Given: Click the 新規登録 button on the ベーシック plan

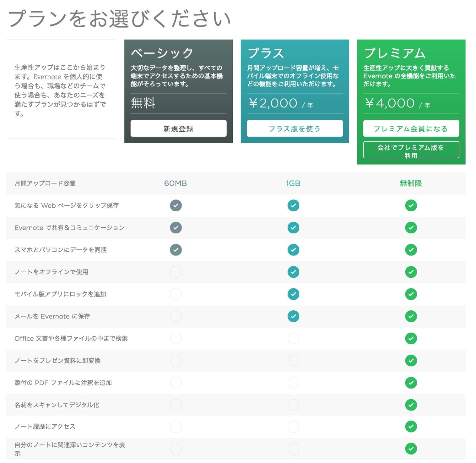Looking at the screenshot, I should click(178, 128).
